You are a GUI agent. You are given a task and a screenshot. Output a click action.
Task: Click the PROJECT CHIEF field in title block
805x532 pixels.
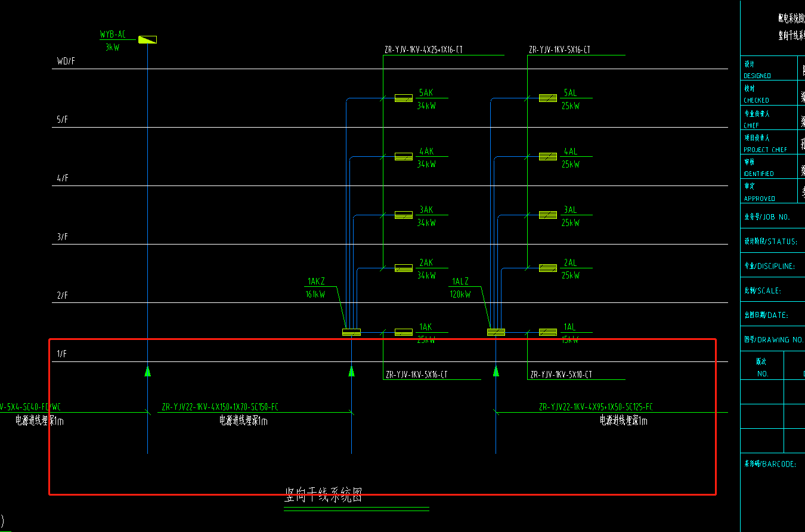765,150
